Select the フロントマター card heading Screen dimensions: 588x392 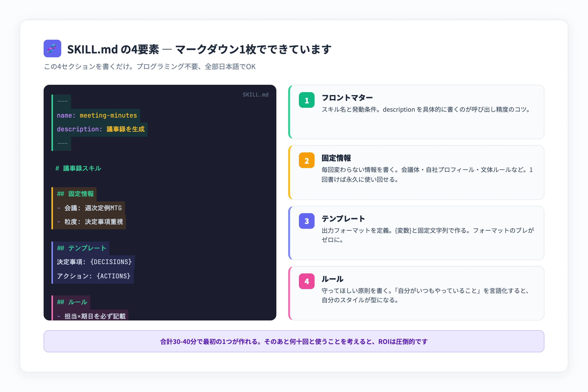(x=347, y=98)
